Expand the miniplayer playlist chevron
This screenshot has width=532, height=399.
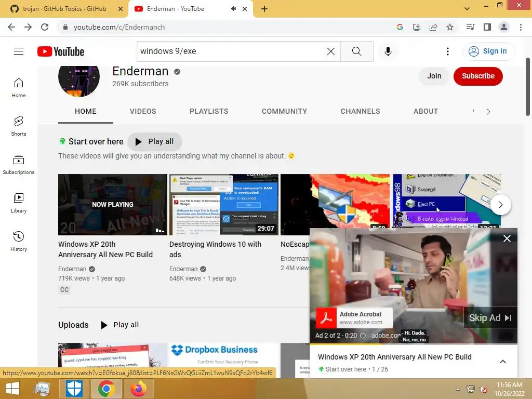(503, 362)
